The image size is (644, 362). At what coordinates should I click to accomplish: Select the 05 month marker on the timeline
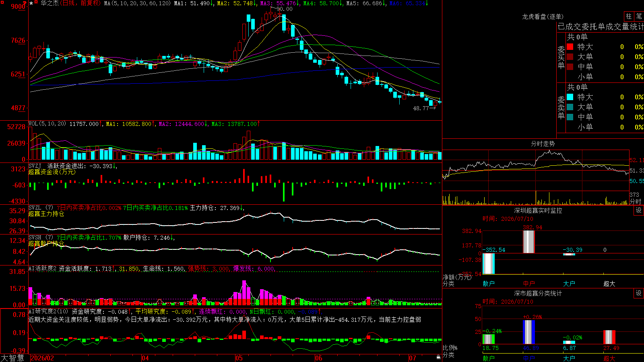click(x=239, y=358)
